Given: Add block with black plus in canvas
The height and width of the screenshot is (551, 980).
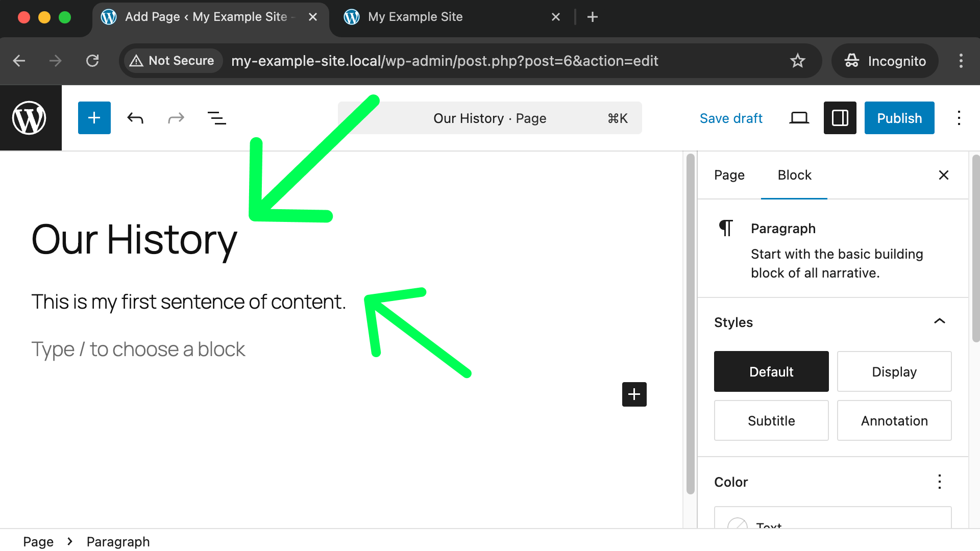Looking at the screenshot, I should point(634,394).
